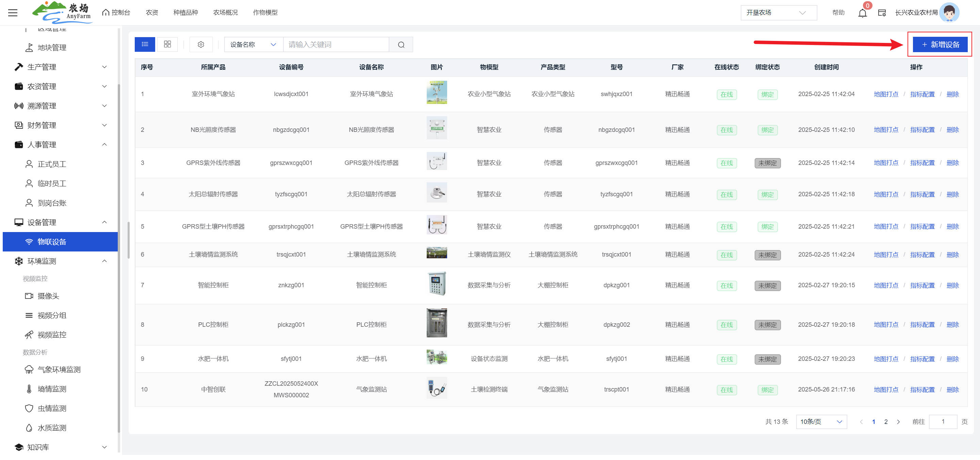Open the notification bell
Screen dimensions: 980x460
pyautogui.click(x=862, y=13)
